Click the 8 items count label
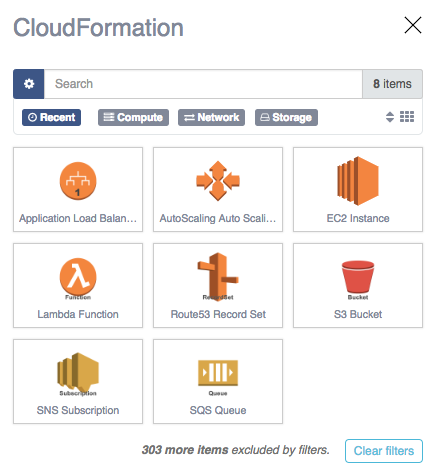 (x=392, y=84)
